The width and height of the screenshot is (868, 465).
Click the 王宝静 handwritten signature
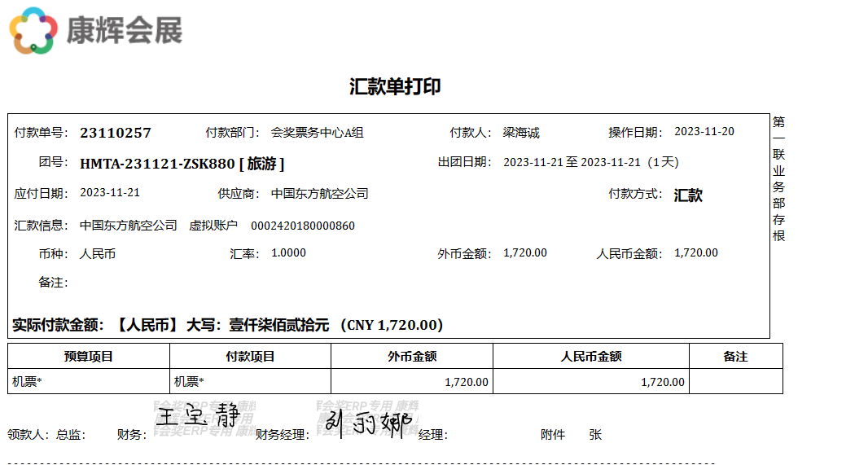(x=199, y=417)
